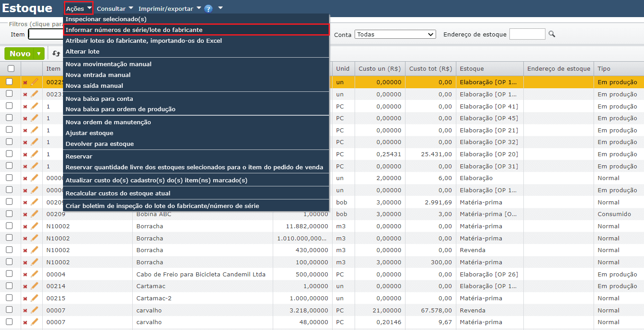Screen dimensions: 644x330
Task: Open the Conta dropdown showing Todas
Action: [395, 34]
